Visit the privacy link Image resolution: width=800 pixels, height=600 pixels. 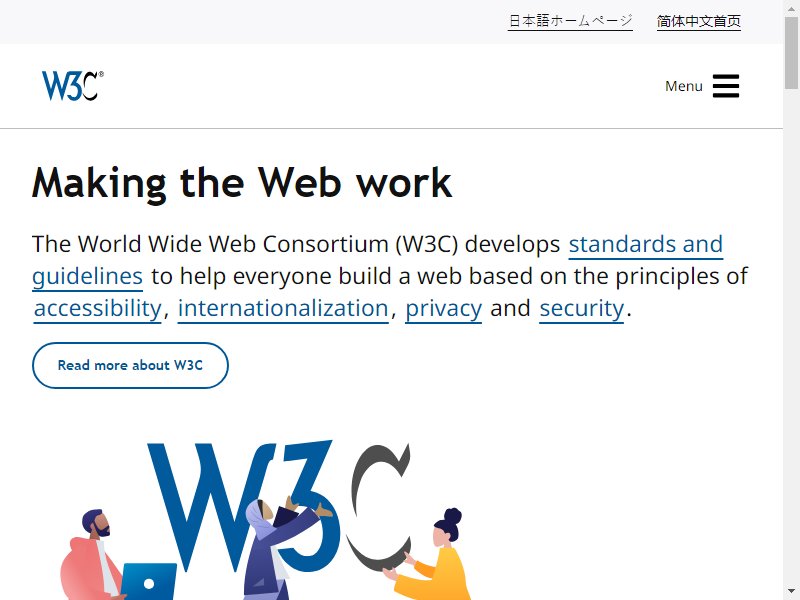443,309
